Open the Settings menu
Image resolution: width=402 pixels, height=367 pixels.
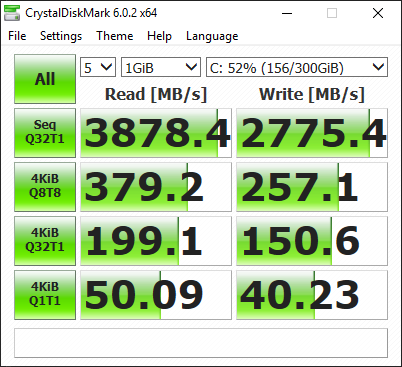61,36
